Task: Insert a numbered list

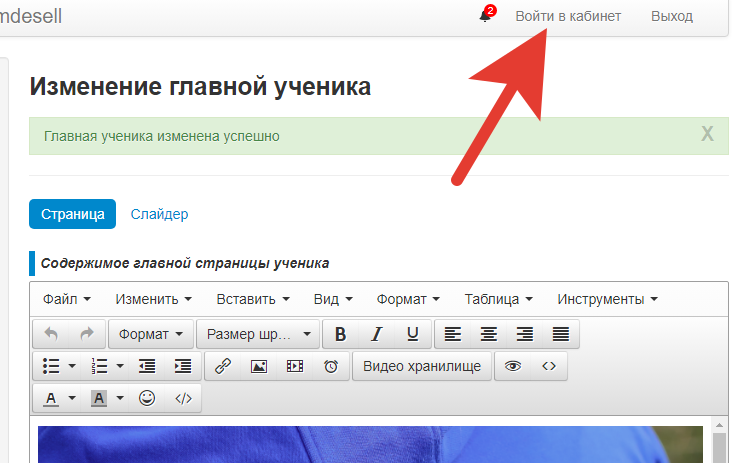Action: point(99,366)
